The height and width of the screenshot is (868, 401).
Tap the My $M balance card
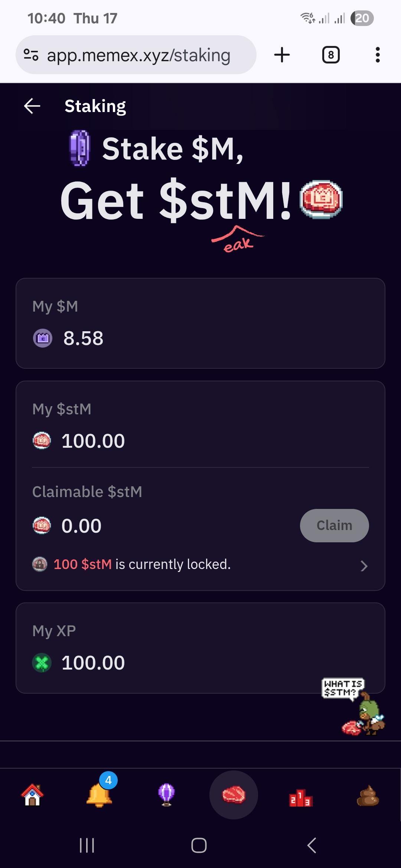tap(200, 323)
